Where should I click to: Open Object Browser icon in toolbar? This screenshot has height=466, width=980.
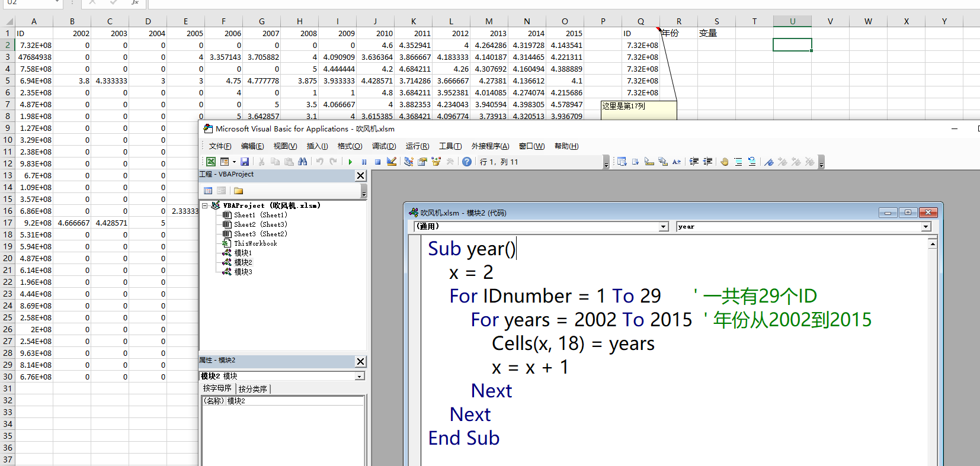pyautogui.click(x=436, y=162)
